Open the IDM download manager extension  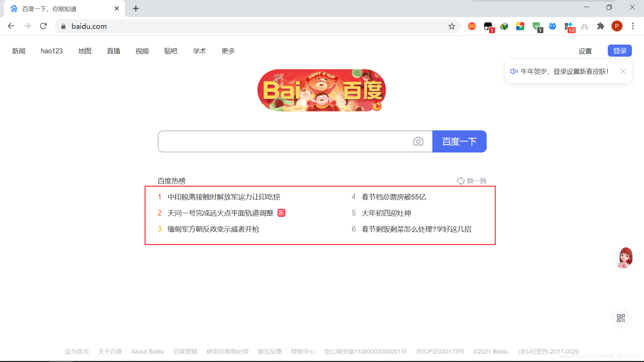click(504, 26)
